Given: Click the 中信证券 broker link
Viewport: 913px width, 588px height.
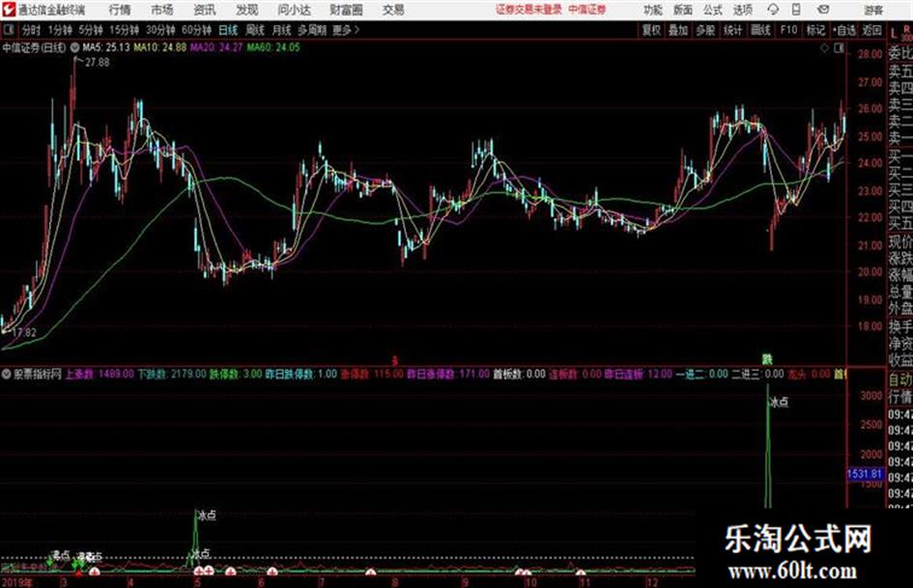Looking at the screenshot, I should [587, 10].
